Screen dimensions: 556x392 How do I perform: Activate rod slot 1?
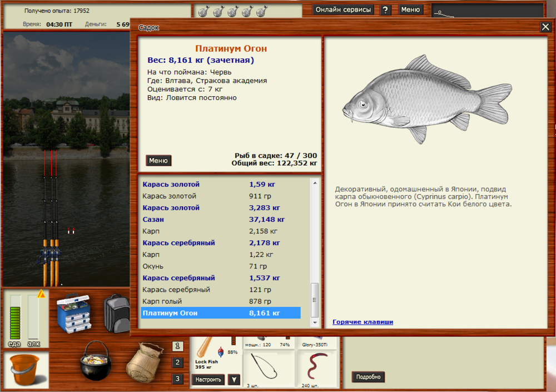coord(178,345)
